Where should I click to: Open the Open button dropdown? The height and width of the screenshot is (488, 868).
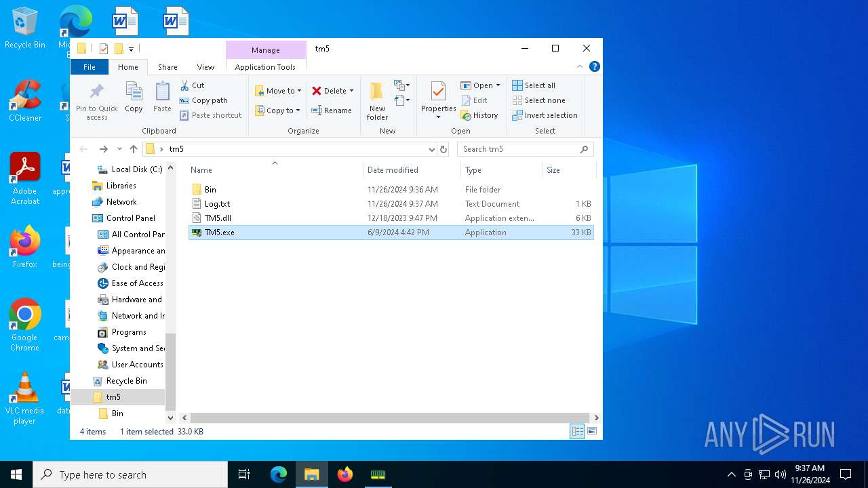pos(498,85)
